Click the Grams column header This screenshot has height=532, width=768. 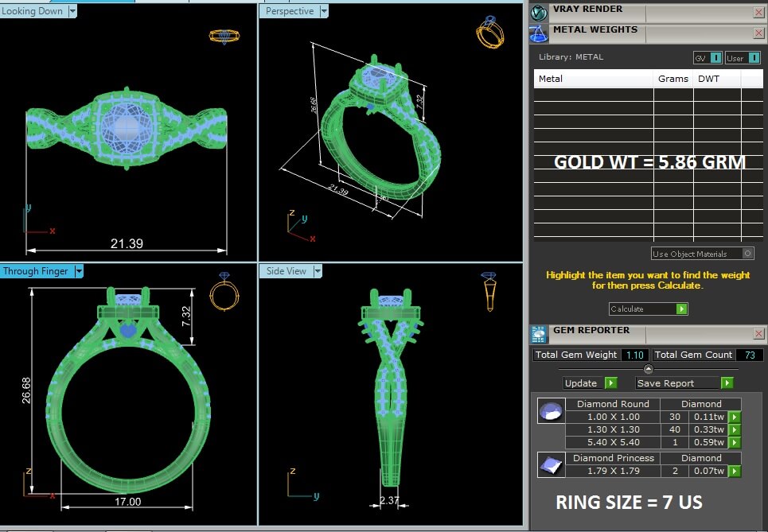point(672,79)
